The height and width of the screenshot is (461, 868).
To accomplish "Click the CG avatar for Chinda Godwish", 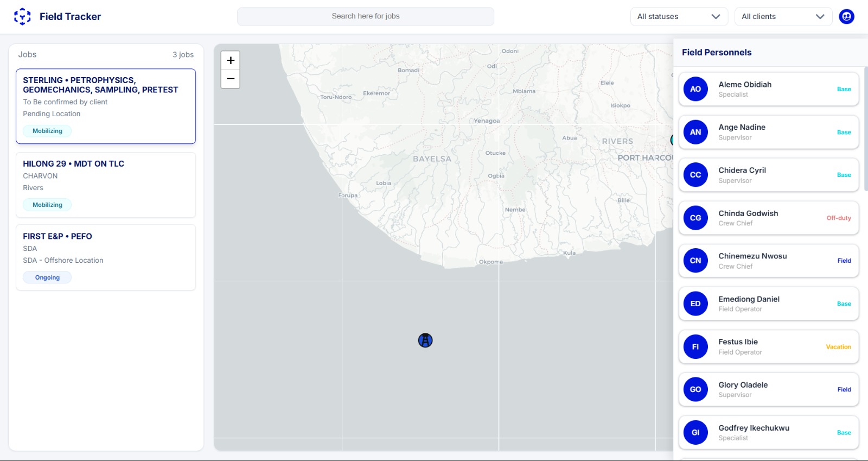I will (695, 218).
